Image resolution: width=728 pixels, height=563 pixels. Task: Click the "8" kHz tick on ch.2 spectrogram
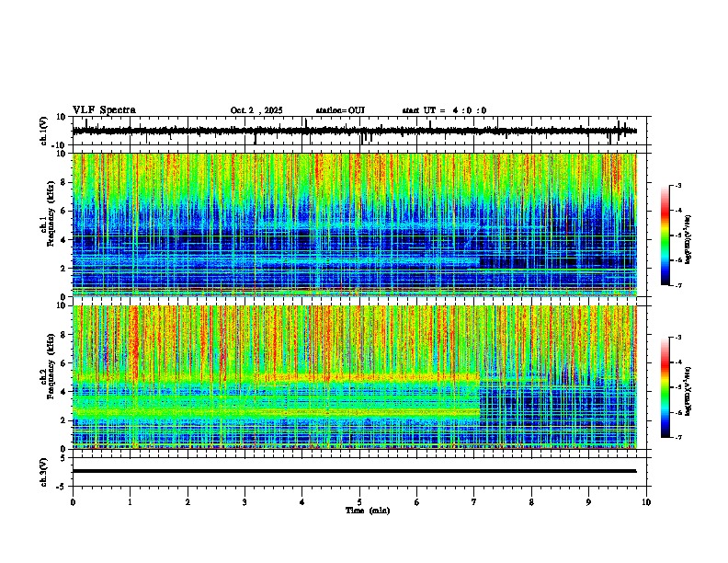tap(65, 335)
